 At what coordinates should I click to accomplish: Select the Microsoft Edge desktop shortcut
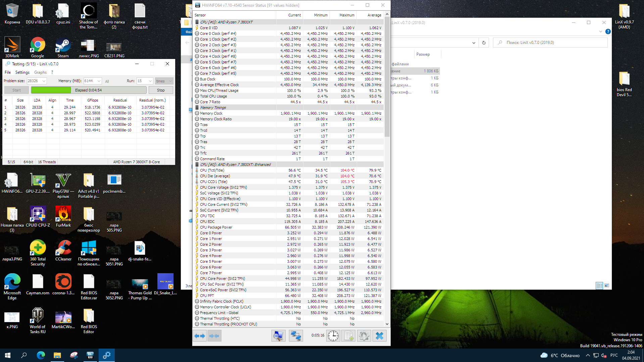(12, 287)
